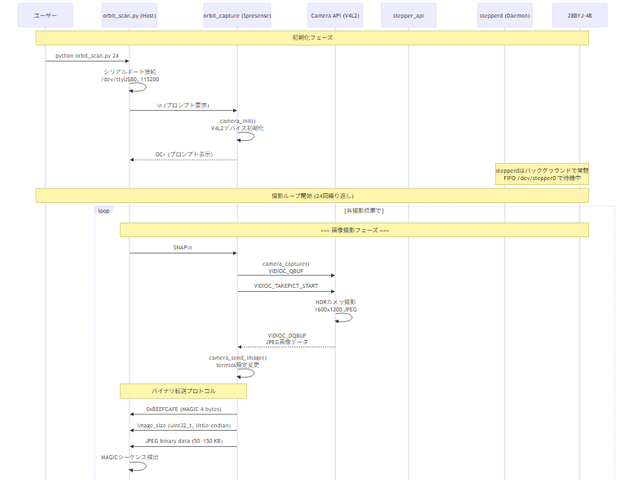This screenshot has width=640, height=480.
Task: Select the orbit_capture (Spresense) participant box
Action: coord(237,16)
